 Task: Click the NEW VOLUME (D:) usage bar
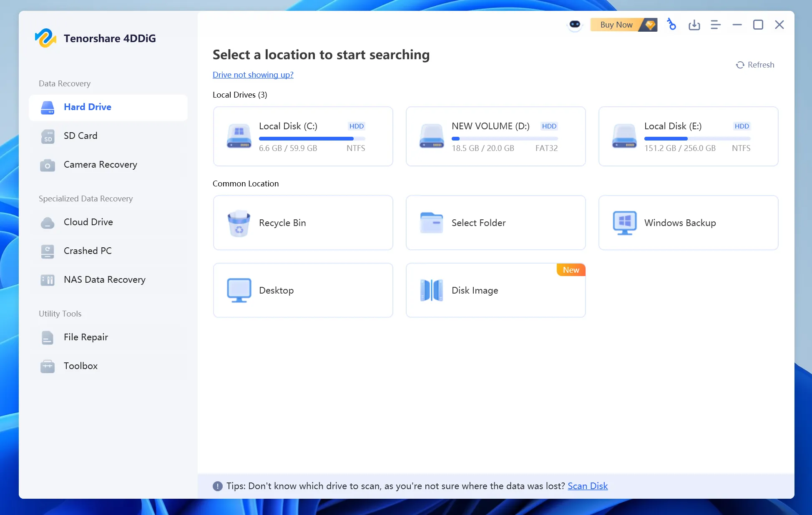(505, 138)
